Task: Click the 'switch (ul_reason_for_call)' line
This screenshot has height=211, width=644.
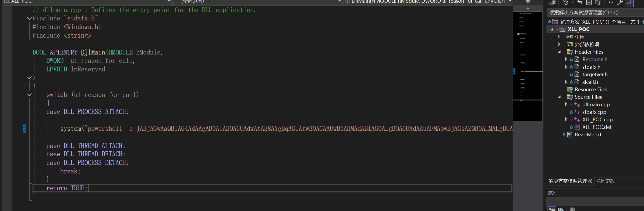Action: pos(93,95)
